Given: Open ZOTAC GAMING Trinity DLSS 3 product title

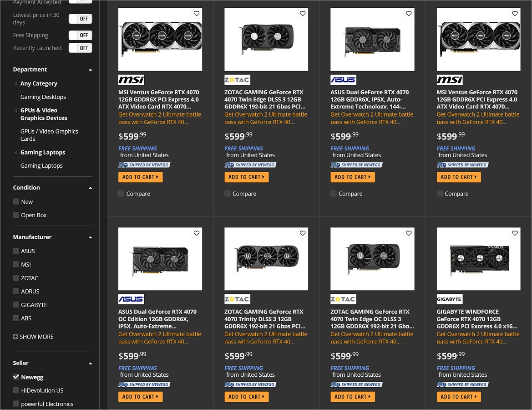Looking at the screenshot, I should [x=265, y=319].
